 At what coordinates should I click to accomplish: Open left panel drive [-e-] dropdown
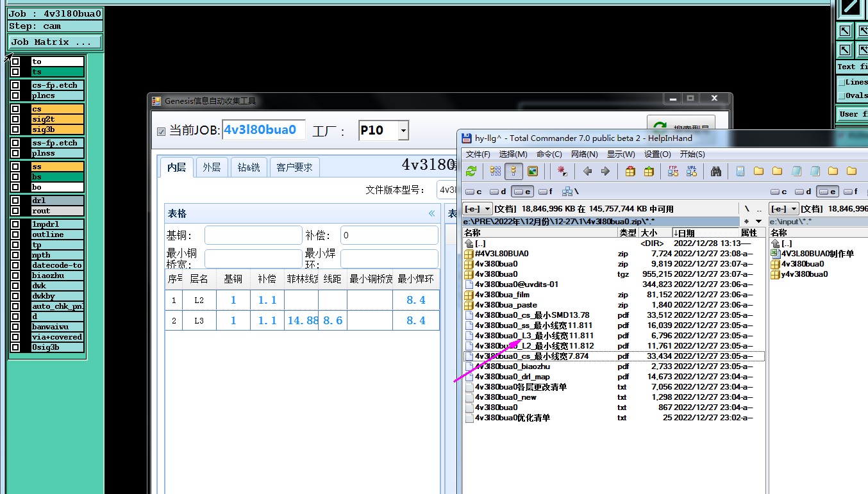click(x=478, y=209)
